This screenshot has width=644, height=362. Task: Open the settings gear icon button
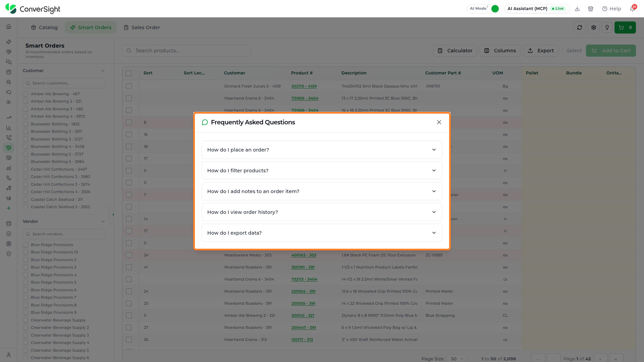tap(594, 27)
